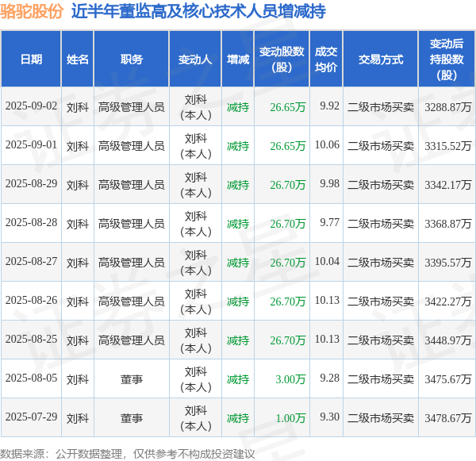
Task: Click the date cell 2025-08-26
Action: [31, 301]
